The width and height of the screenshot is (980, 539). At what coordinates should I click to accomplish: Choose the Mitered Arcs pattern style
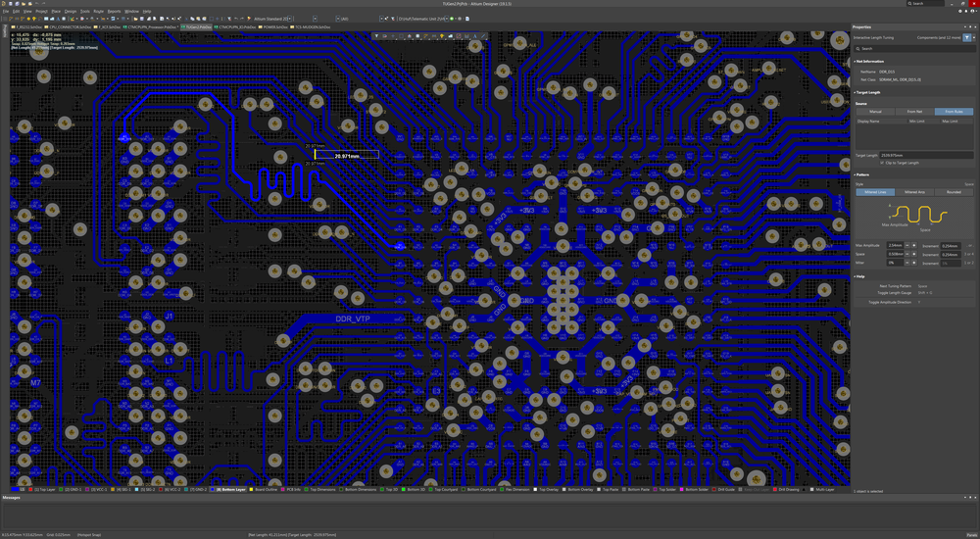(x=913, y=192)
